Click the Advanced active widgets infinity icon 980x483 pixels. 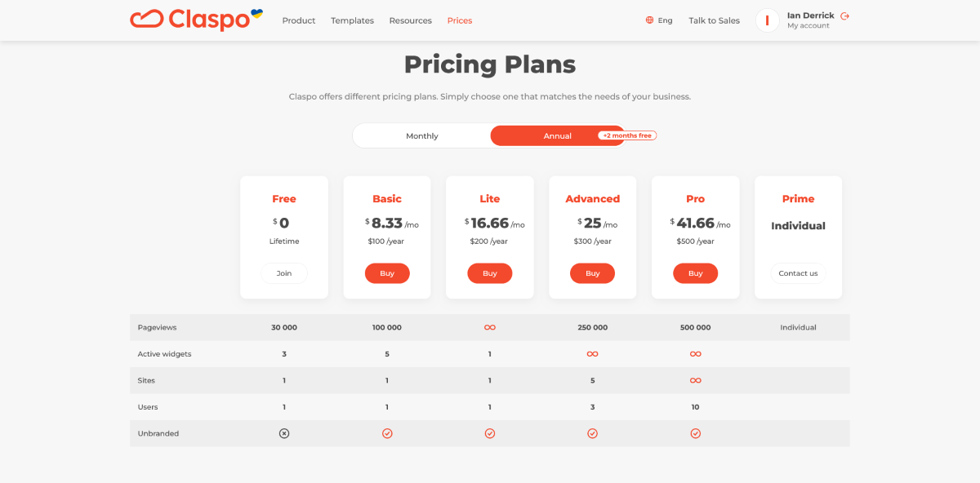tap(593, 354)
